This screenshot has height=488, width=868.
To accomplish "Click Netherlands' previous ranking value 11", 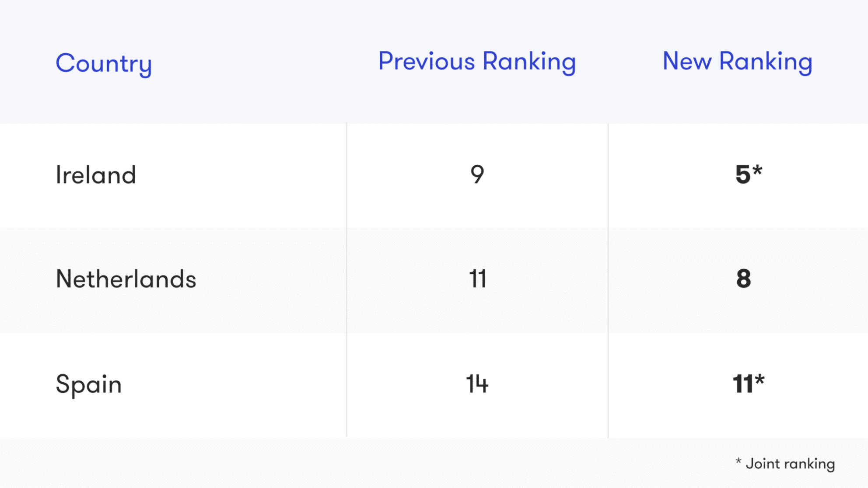I will (477, 279).
